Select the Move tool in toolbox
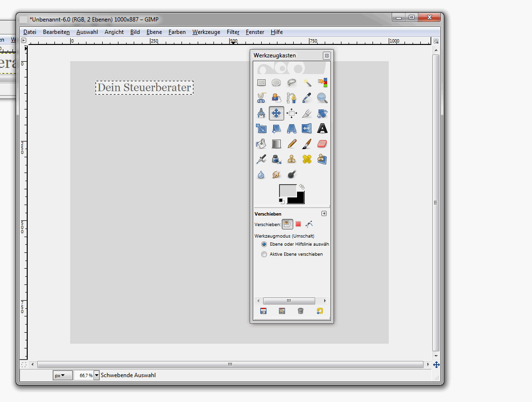This screenshot has width=532, height=402. click(x=277, y=113)
